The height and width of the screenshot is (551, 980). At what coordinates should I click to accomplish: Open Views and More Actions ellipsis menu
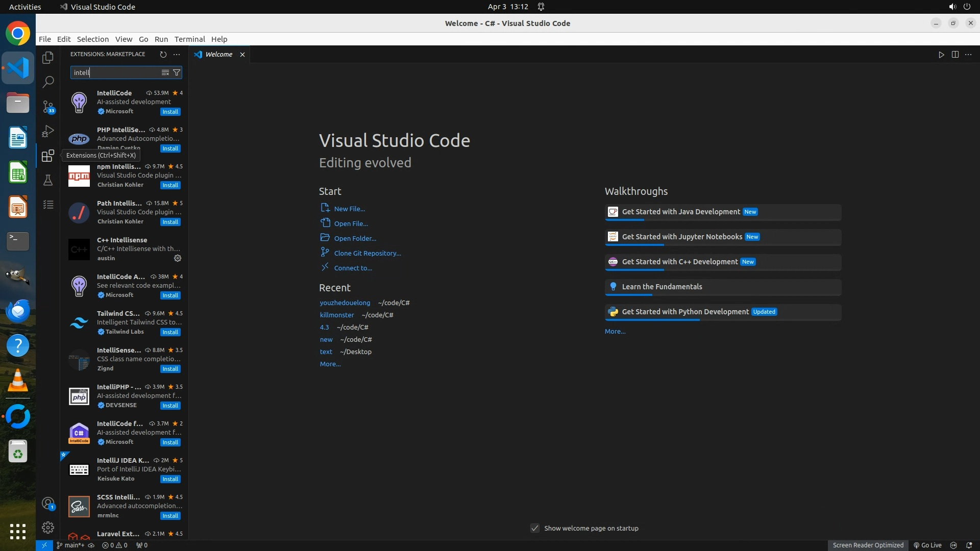(x=177, y=54)
